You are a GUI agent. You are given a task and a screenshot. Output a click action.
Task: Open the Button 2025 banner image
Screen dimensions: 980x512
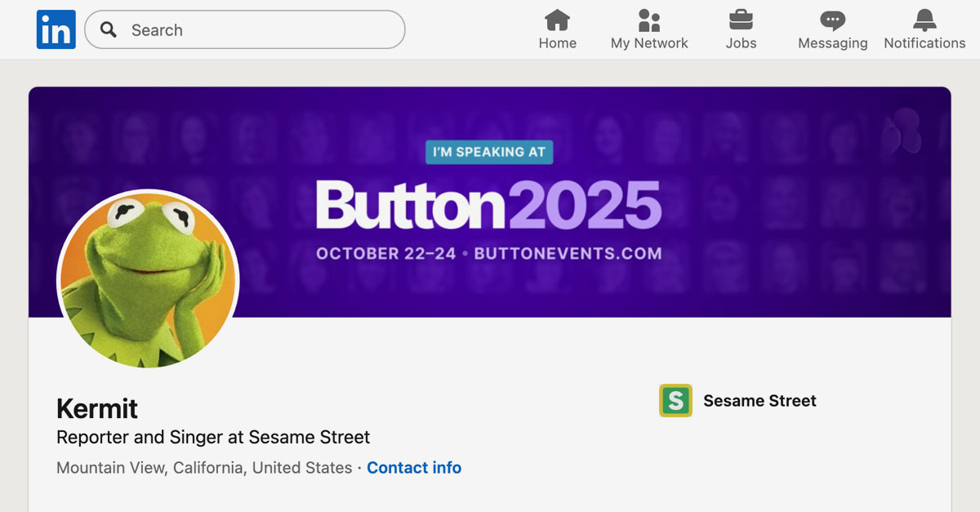coord(490,203)
